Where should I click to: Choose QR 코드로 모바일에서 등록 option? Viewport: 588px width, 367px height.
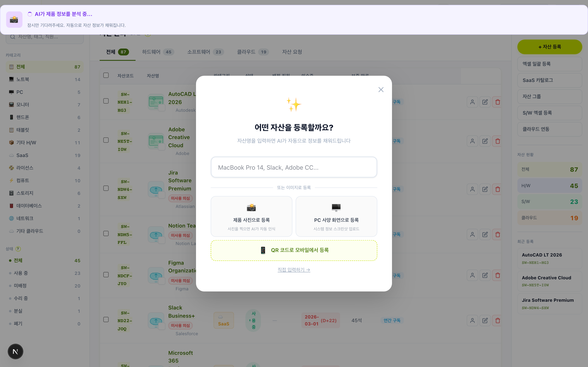pyautogui.click(x=294, y=250)
